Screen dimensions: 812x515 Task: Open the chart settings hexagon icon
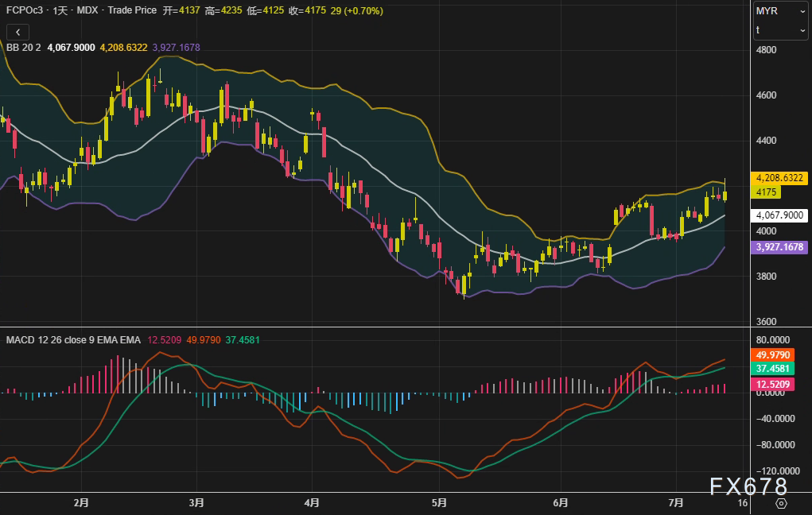781,503
